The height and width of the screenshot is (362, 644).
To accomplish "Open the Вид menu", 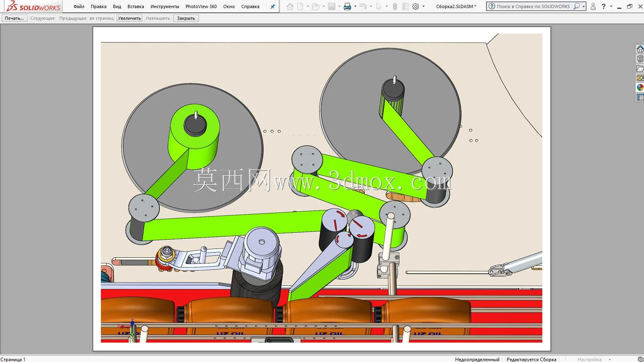I will [x=117, y=6].
